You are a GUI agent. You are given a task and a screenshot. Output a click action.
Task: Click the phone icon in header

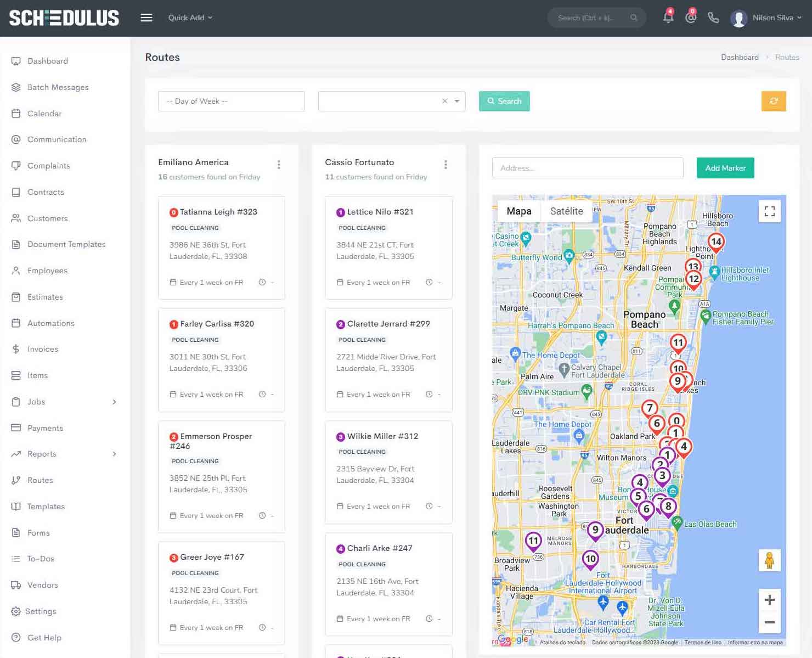pyautogui.click(x=713, y=18)
